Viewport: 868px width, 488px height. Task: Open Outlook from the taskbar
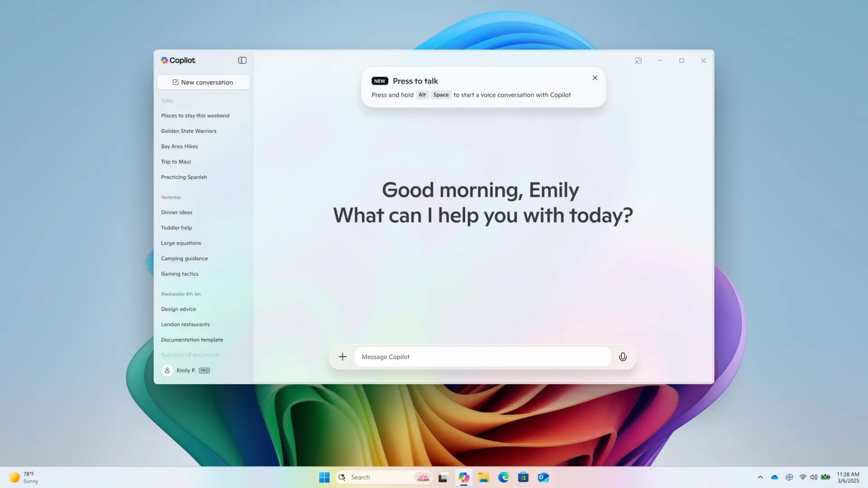tap(543, 477)
